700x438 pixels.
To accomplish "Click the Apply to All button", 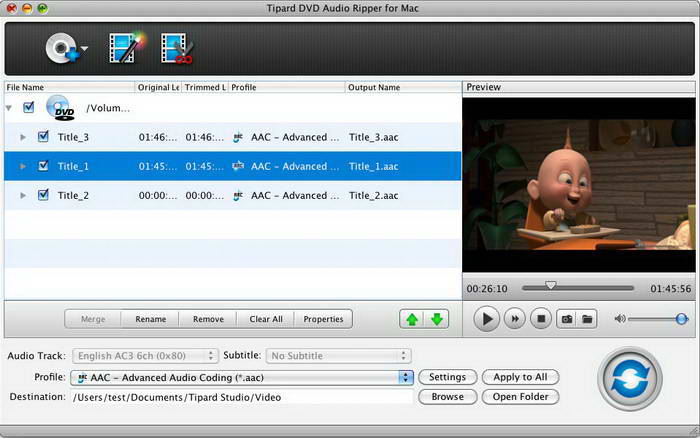I will click(x=520, y=377).
